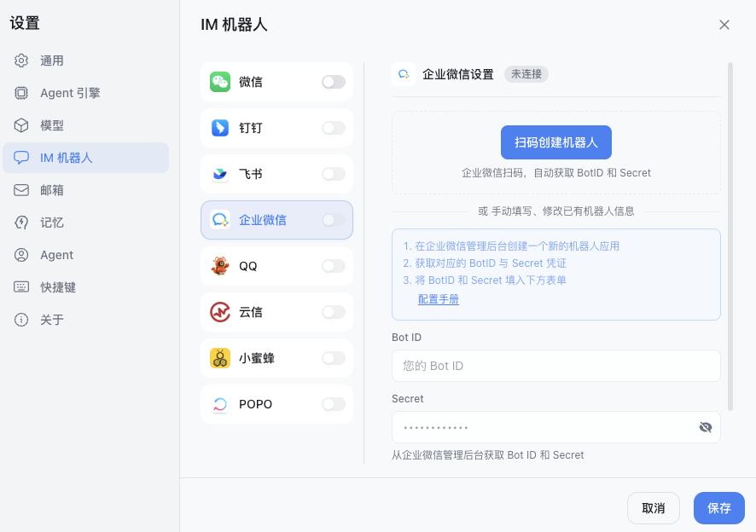Image resolution: width=756 pixels, height=532 pixels.
Task: Open the 通用 settings section
Action: point(52,61)
